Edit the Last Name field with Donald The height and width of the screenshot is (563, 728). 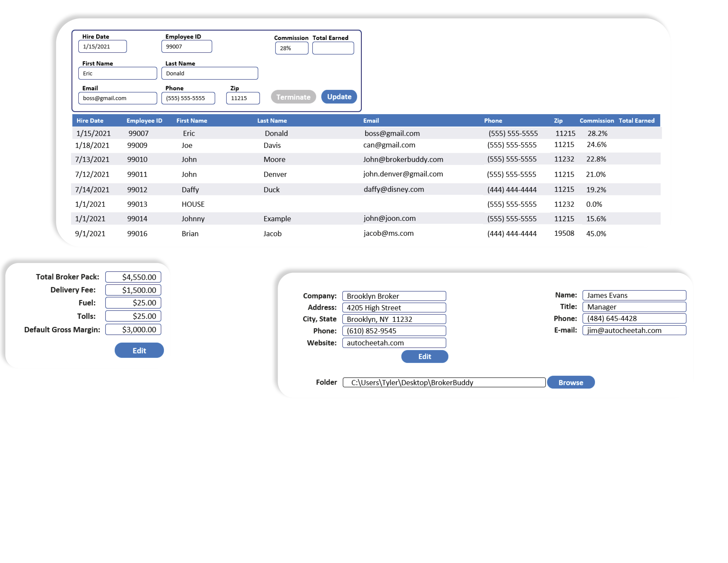click(210, 73)
